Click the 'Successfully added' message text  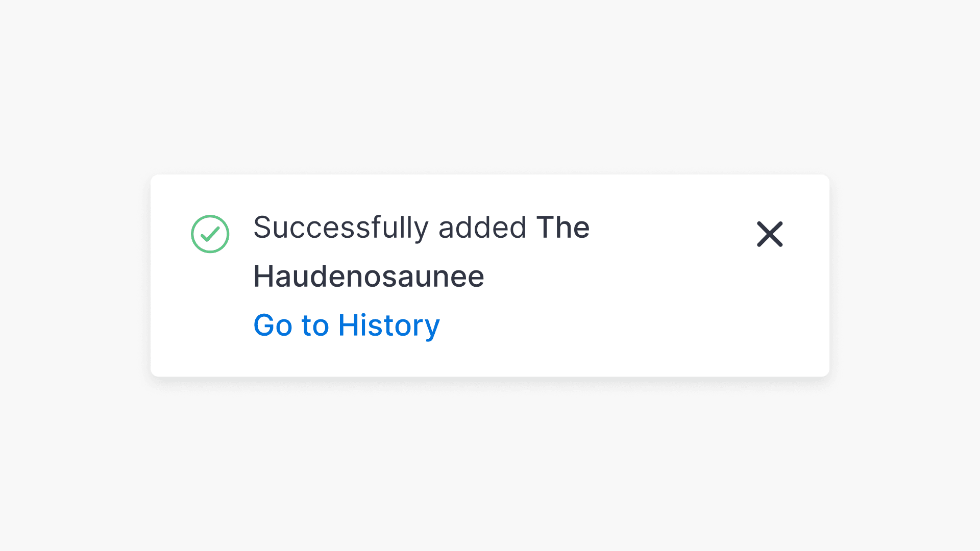pos(389,228)
